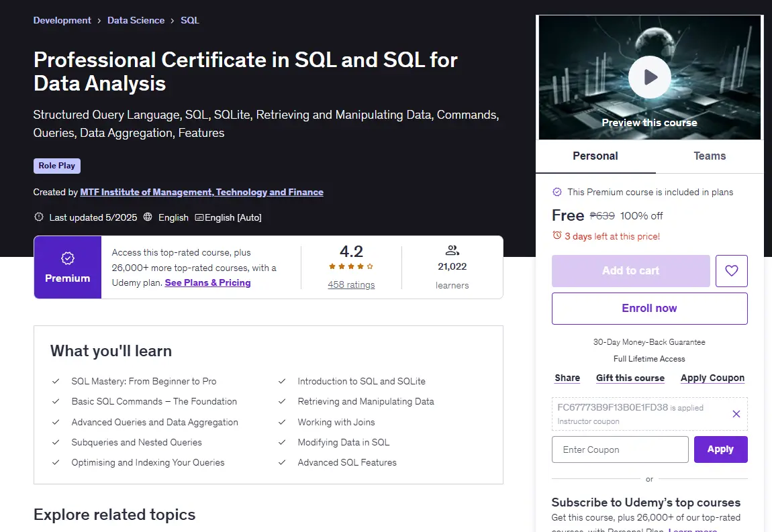The height and width of the screenshot is (532, 772).
Task: Click checkmark beside Advanced SQL Features
Action: 282,463
